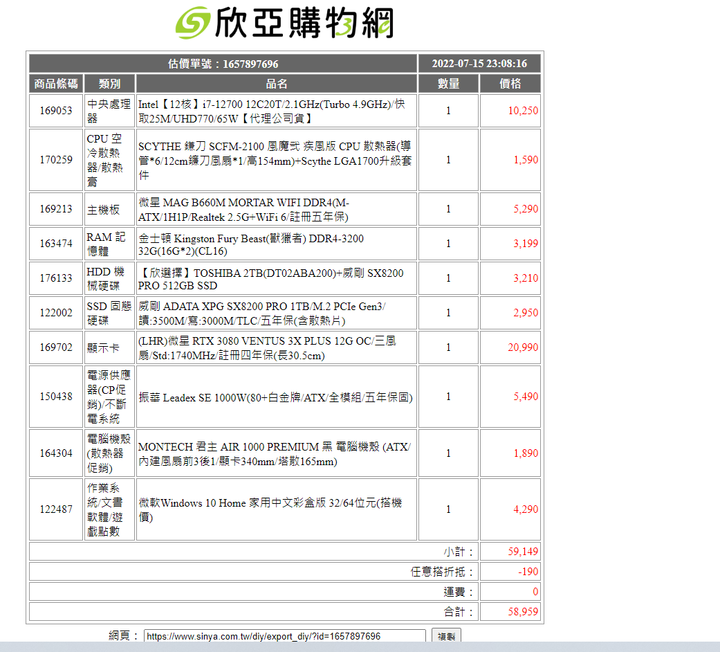Select the quote number 1657897696 header
The image size is (720, 652).
pos(223,63)
